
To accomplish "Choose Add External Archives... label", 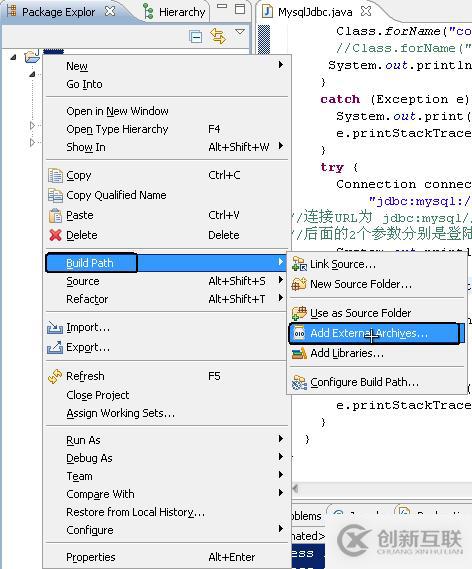I will 369,333.
